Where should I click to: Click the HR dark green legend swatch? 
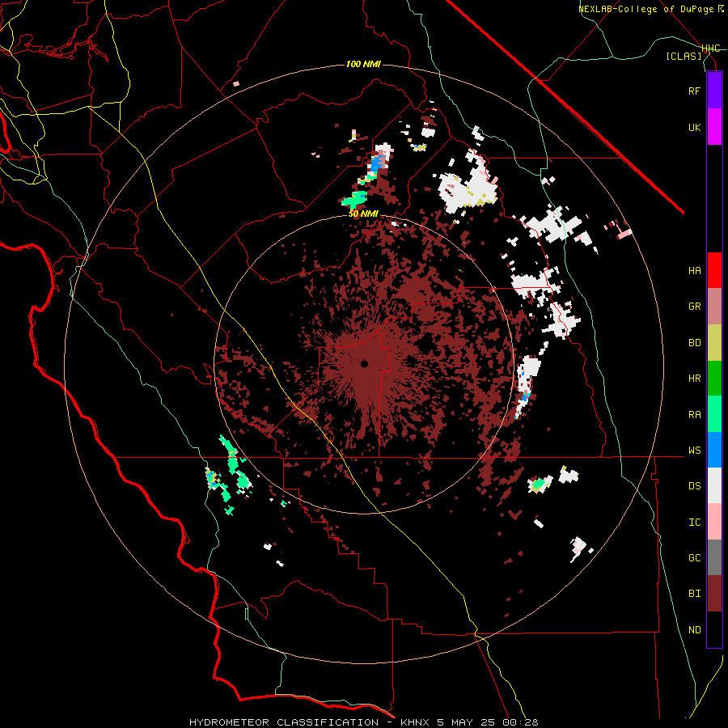pos(714,379)
